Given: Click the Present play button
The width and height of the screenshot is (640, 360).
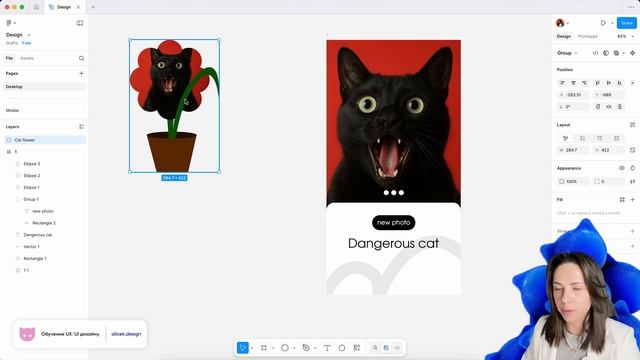Looking at the screenshot, I should click(603, 23).
